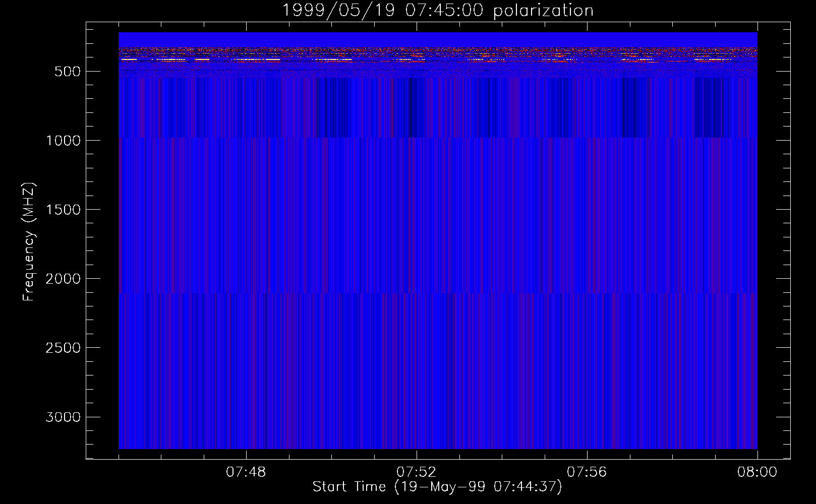This screenshot has width=816, height=504.
Task: Click the 07:48 time tick label
Action: pyautogui.click(x=246, y=472)
